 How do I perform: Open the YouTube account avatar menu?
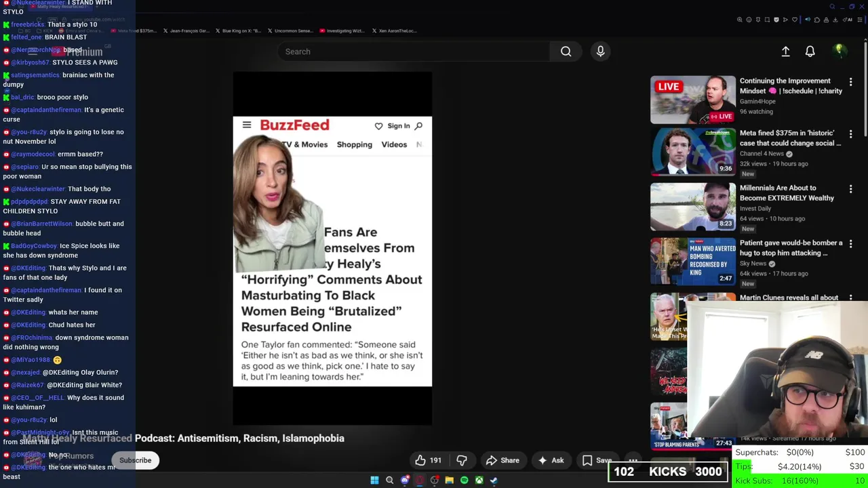pos(840,51)
